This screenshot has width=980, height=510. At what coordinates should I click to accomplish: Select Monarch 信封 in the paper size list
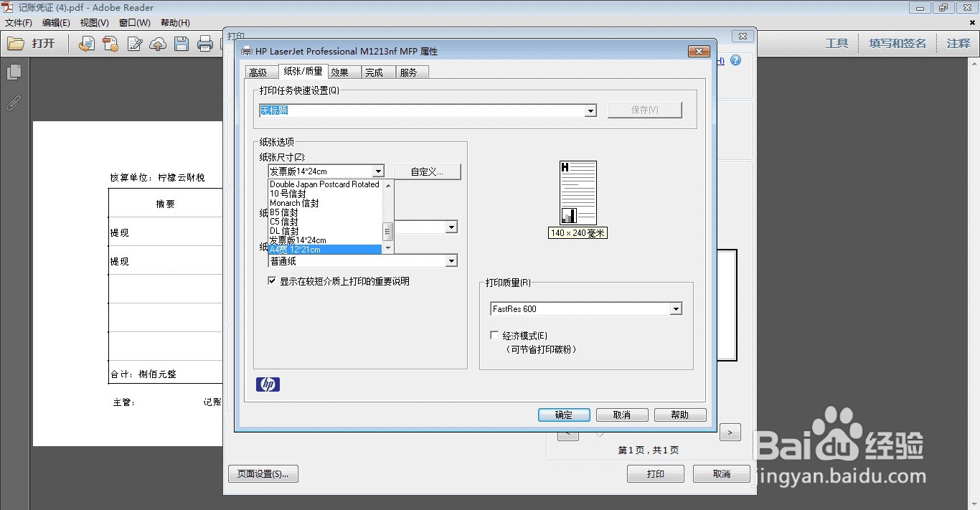click(x=324, y=203)
